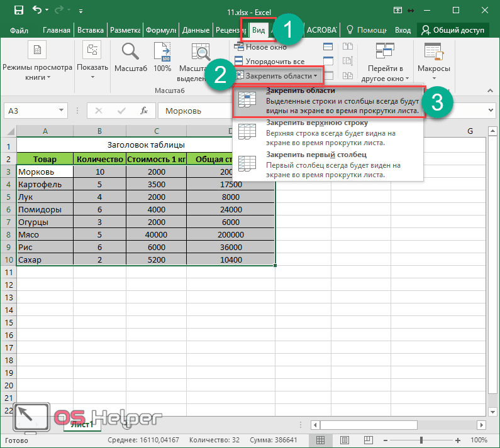Click the horizontal scrollbar left arrow
This screenshot has height=448, width=500.
(315, 425)
